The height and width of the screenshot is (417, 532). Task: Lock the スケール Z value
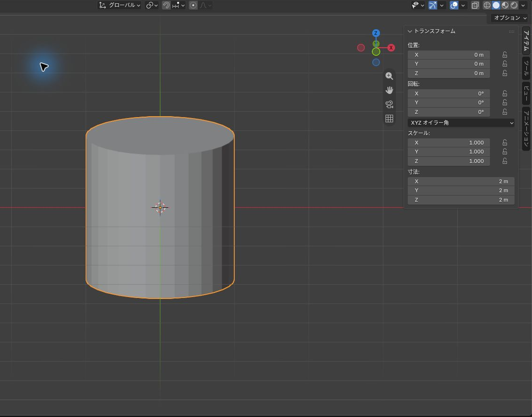tap(505, 161)
